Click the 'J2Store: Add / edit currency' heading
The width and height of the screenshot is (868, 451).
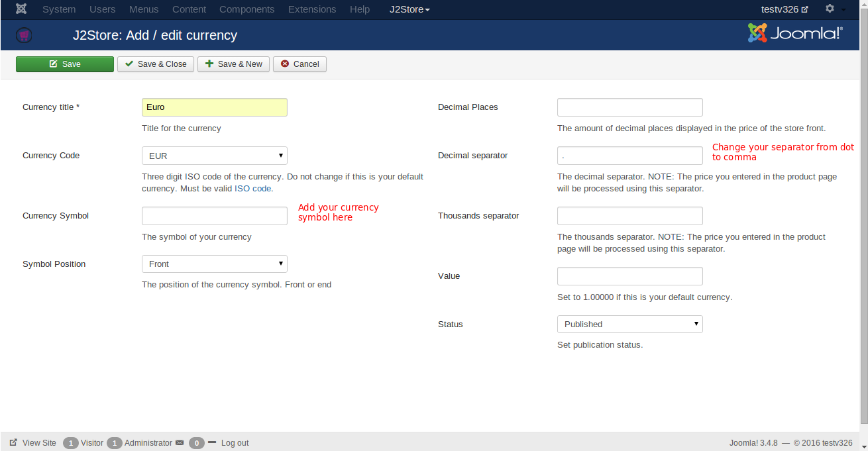click(x=155, y=35)
